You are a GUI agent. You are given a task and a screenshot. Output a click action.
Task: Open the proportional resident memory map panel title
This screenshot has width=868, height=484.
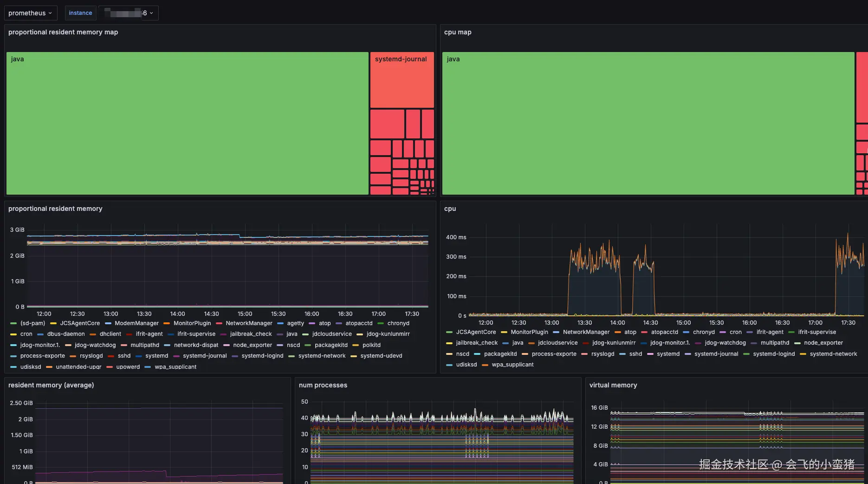tap(63, 32)
